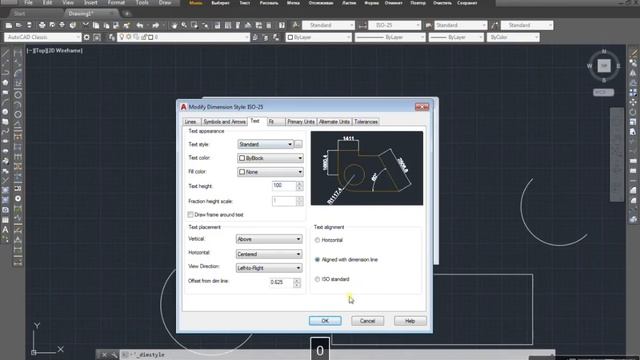640x360 pixels.
Task: Click the Multileader Style toolbar icon
Action: pos(495,25)
